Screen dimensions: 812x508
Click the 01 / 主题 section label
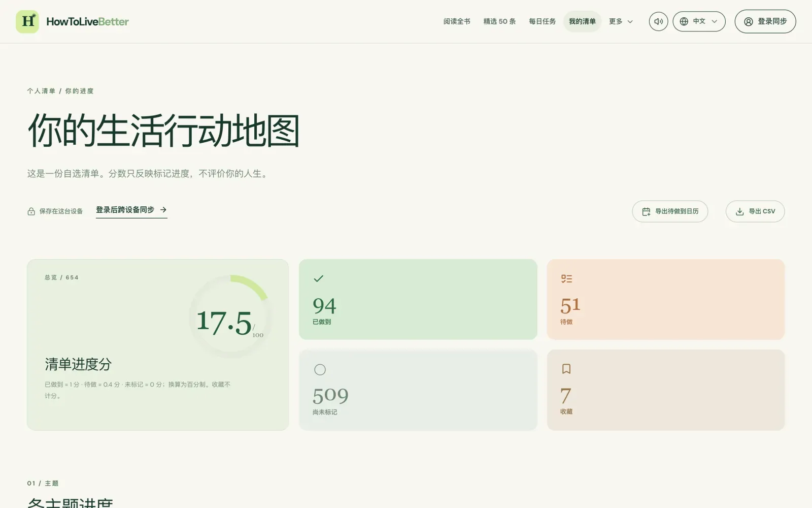pos(43,483)
